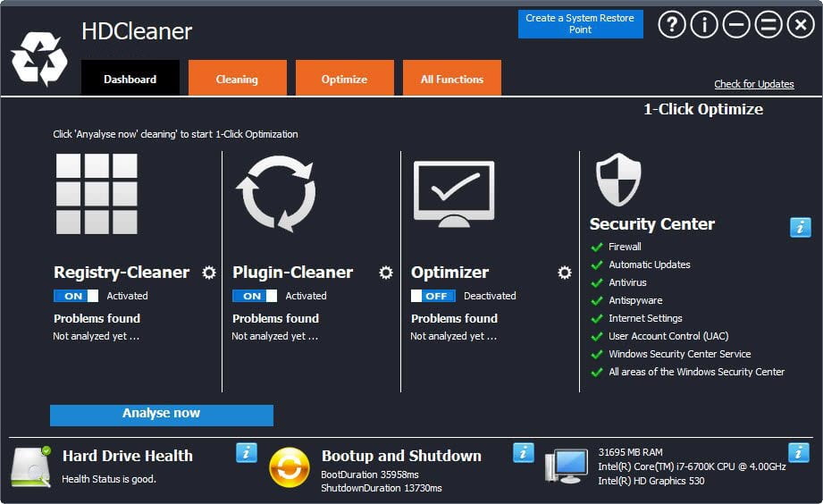
Task: Click the Optimizer monitor checkmark icon
Action: [x=454, y=194]
